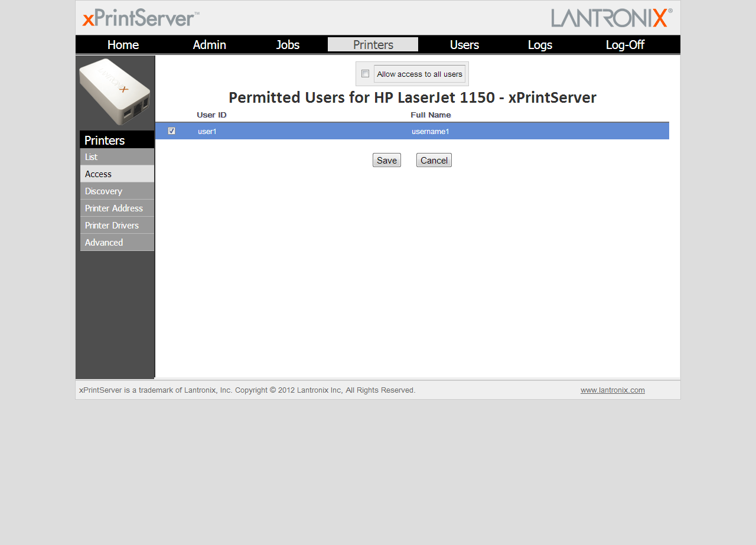Click the xPrintServer device image

click(115, 92)
